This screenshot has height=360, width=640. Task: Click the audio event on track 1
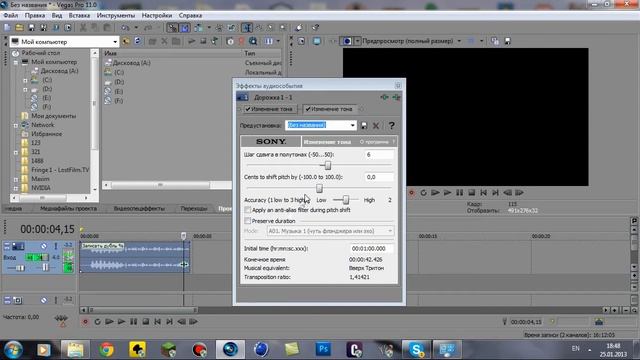pyautogui.click(x=134, y=257)
